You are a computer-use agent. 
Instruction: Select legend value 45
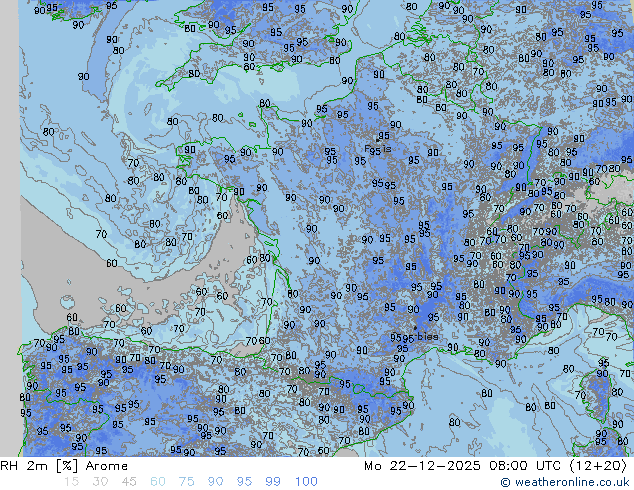(129, 482)
